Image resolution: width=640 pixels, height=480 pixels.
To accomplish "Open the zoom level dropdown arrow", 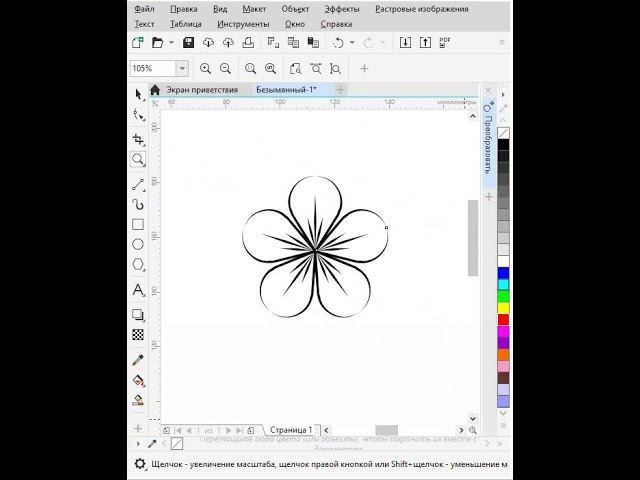I will (x=182, y=69).
